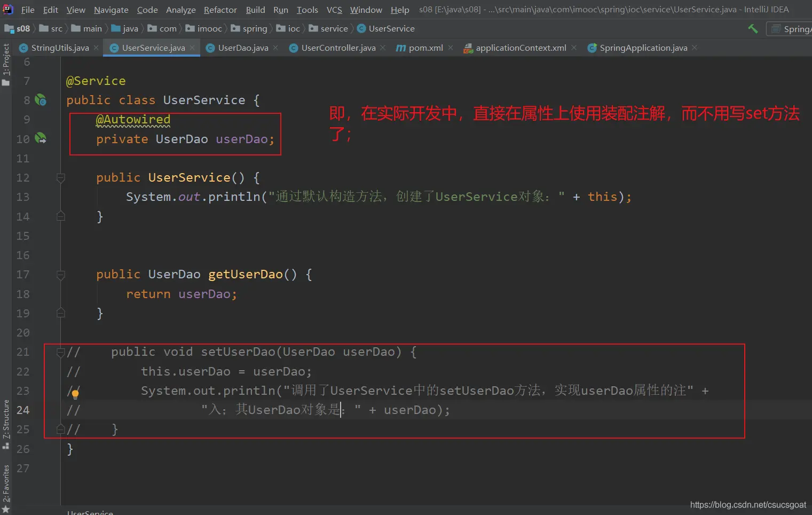Click autowired dependency gutter icon on line 10

41,138
